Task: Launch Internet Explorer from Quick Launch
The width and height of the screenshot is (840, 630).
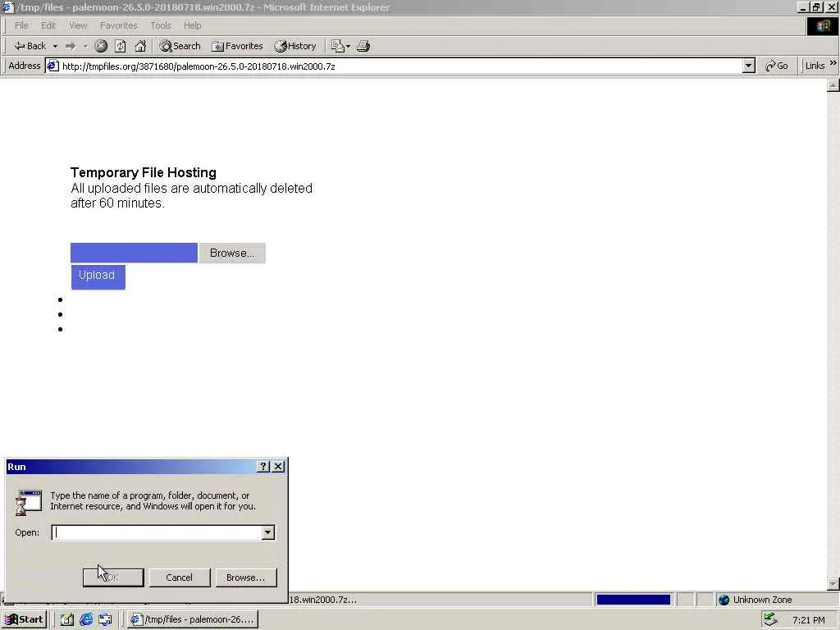Action: (86, 620)
